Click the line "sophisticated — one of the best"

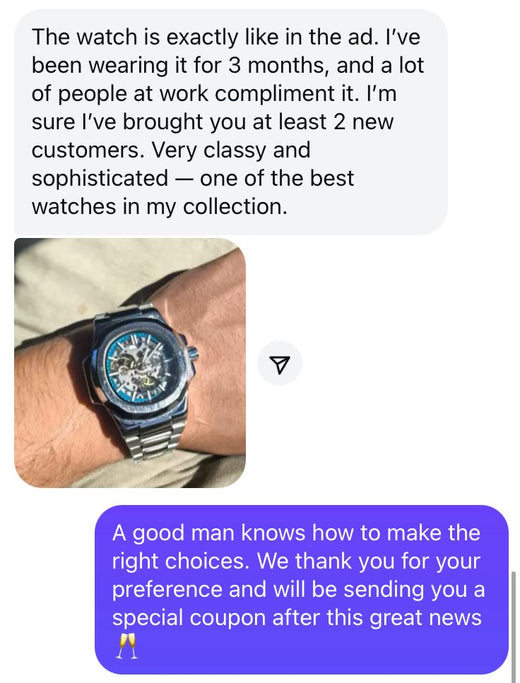coord(192,178)
